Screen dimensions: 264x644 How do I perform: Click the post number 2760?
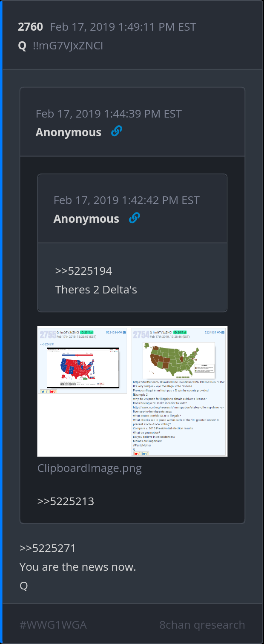pyautogui.click(x=30, y=27)
